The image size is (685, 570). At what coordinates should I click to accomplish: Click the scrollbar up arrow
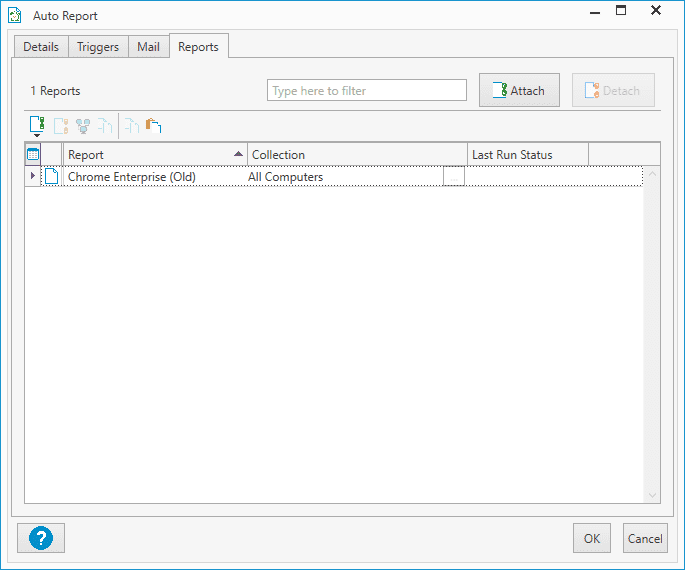(652, 174)
